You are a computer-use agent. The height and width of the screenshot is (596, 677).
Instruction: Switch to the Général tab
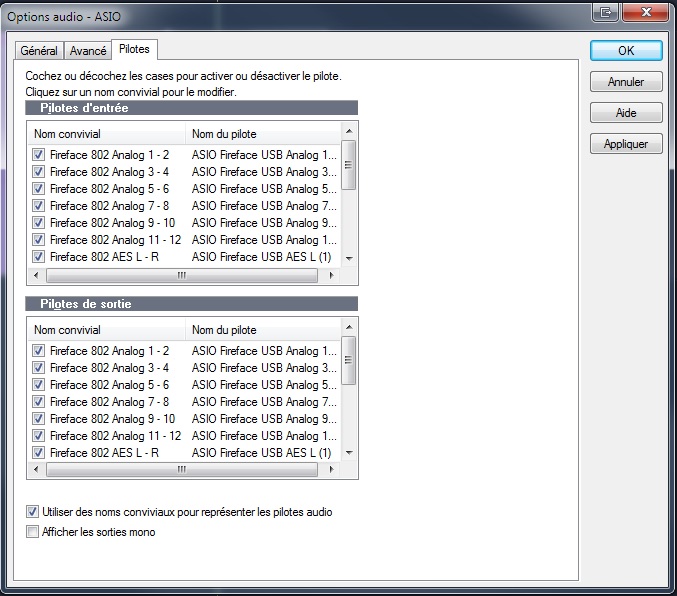[39, 51]
